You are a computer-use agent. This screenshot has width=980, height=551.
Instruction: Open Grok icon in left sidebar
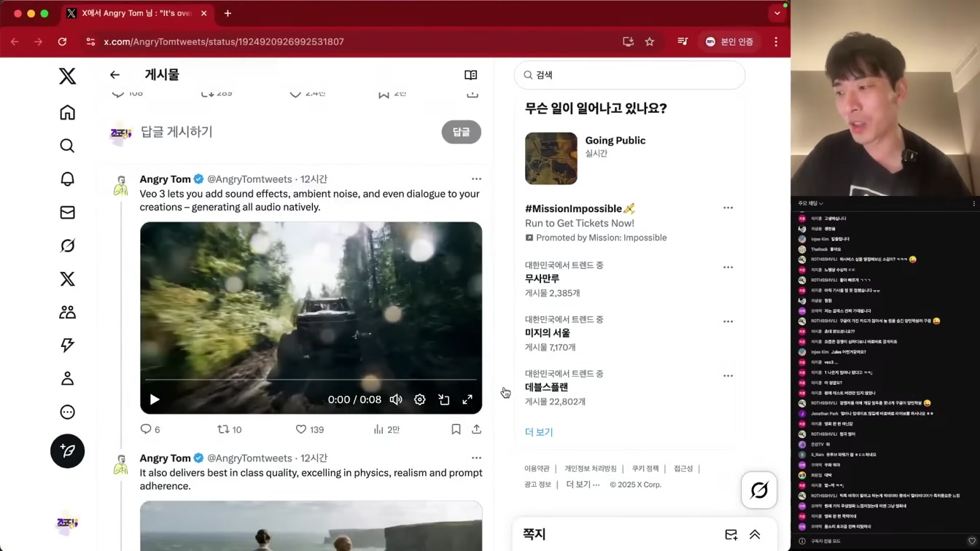coord(67,246)
